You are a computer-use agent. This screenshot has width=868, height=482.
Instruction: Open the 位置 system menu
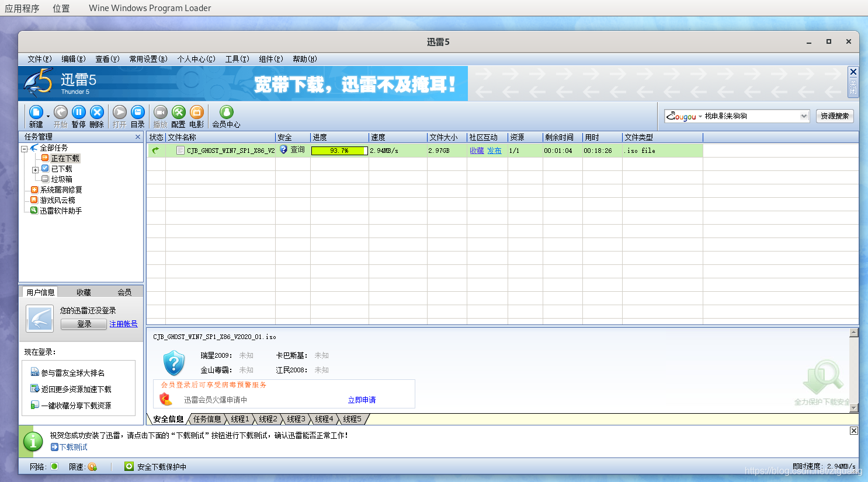click(61, 8)
